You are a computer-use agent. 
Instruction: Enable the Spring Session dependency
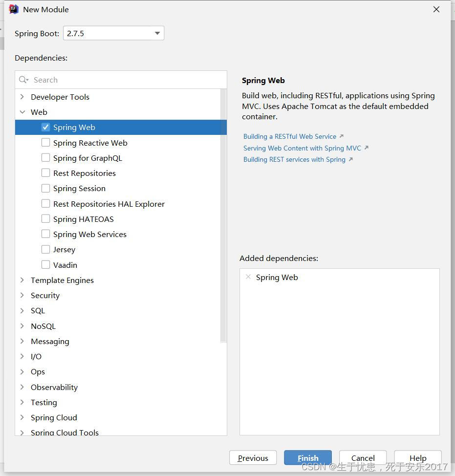45,188
